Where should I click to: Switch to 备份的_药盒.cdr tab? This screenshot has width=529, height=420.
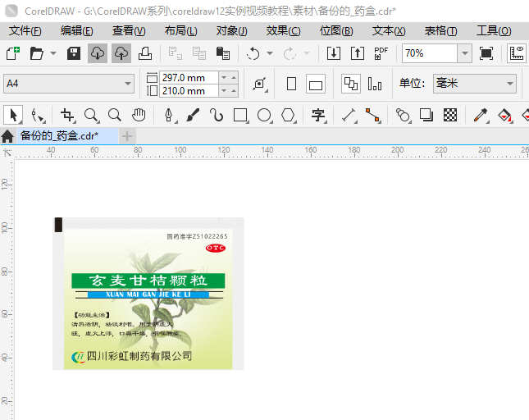(67, 136)
